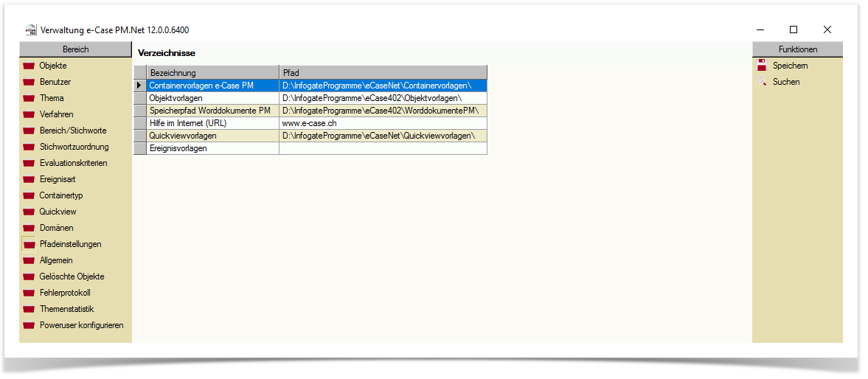
Task: Click the red icon beside Gelöschte Objekte
Action: pos(29,277)
